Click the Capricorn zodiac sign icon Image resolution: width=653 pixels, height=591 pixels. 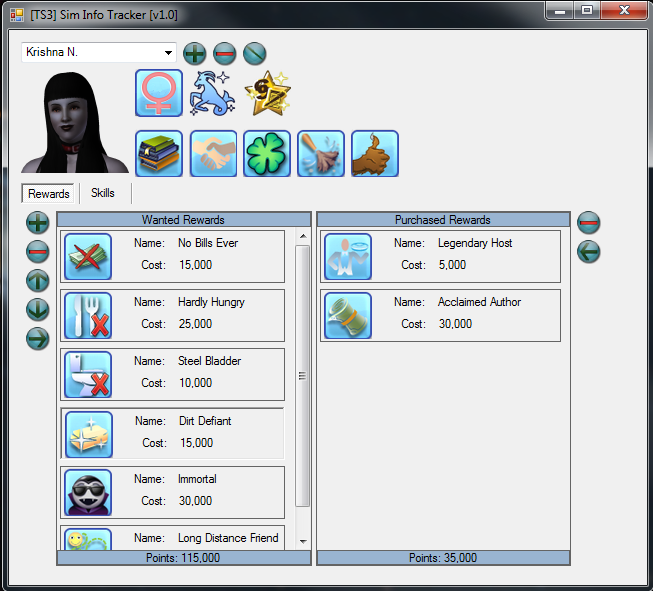click(x=212, y=93)
